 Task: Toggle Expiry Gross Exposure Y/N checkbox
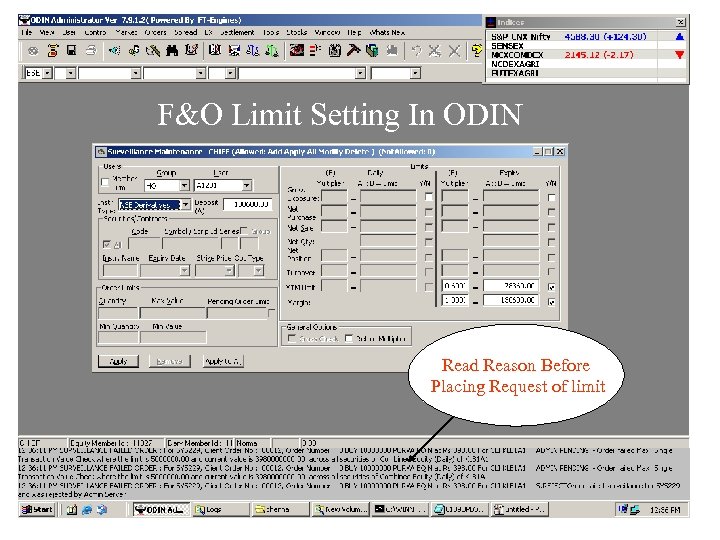[x=551, y=197]
